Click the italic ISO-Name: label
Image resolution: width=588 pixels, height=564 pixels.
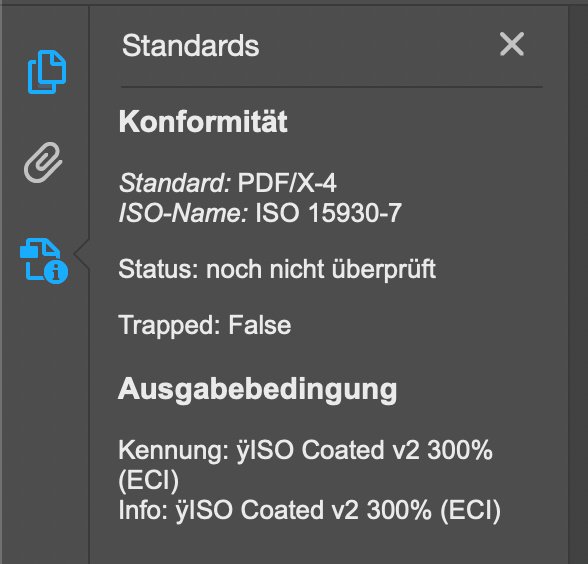pos(183,213)
